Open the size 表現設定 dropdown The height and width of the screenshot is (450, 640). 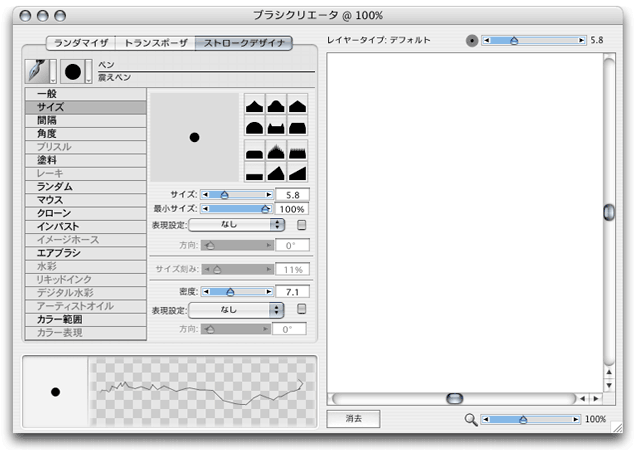[237, 226]
